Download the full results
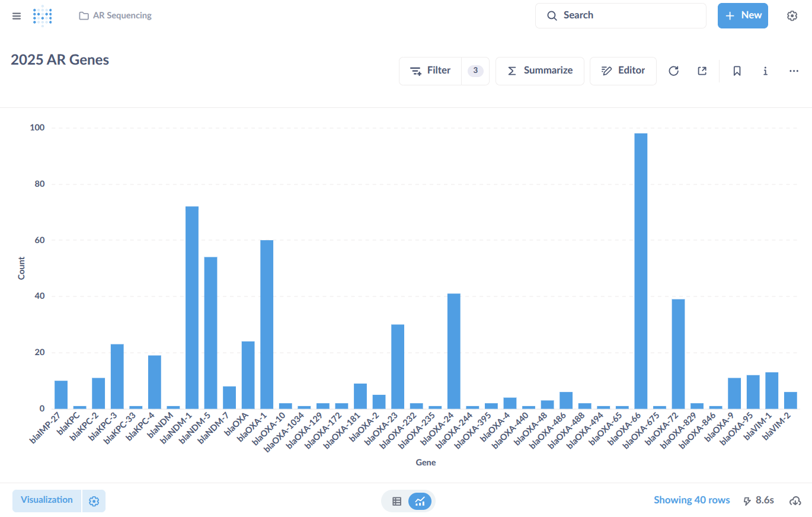812x517 pixels. click(795, 501)
